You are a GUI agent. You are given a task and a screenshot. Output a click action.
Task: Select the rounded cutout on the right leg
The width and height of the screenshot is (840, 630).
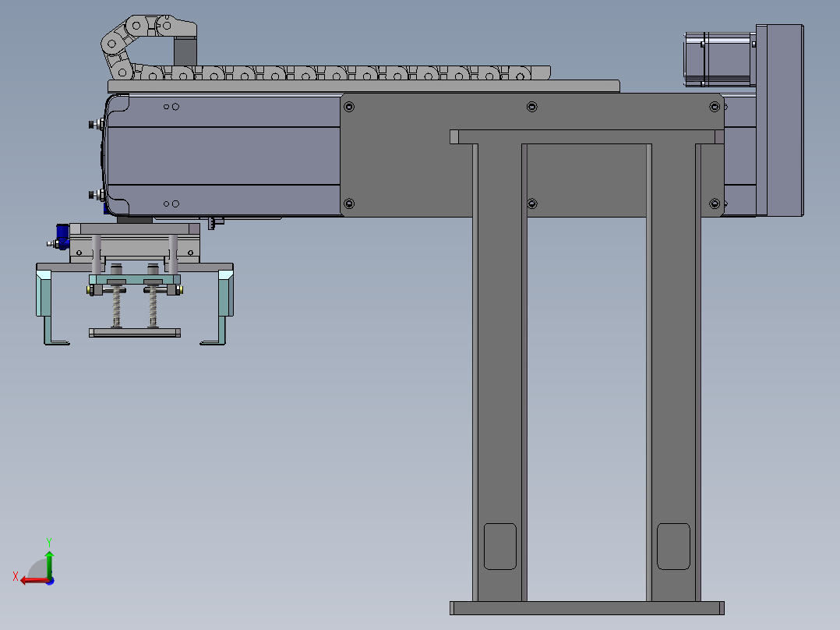(x=673, y=547)
